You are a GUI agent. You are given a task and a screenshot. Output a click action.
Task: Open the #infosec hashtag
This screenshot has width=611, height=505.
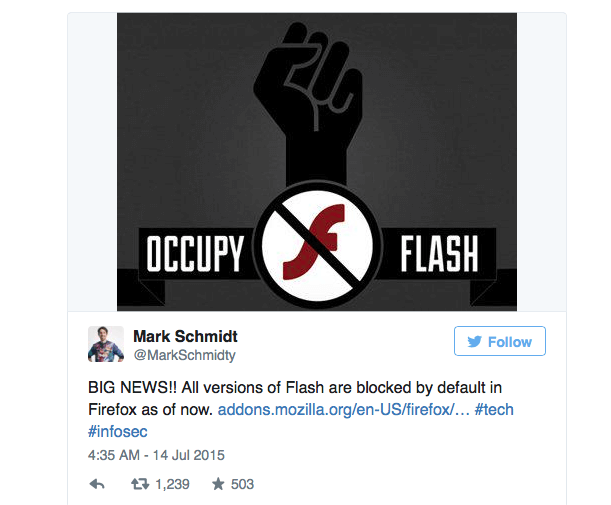click(x=118, y=431)
